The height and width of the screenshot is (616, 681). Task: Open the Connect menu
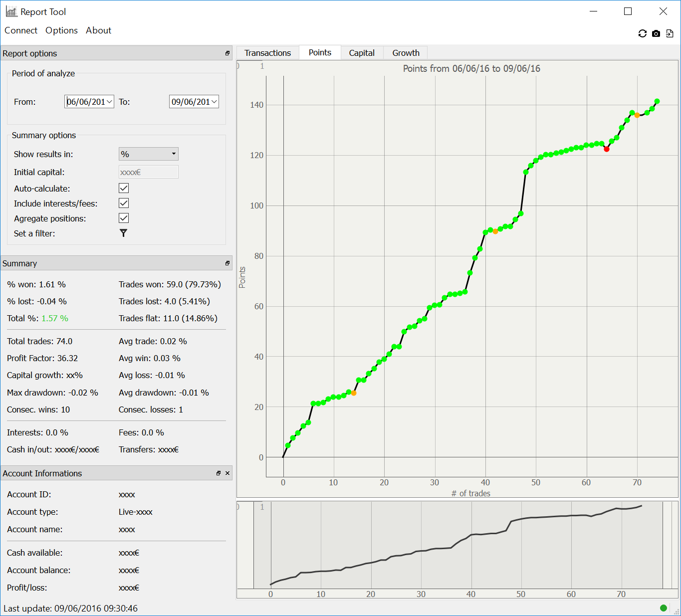point(21,30)
